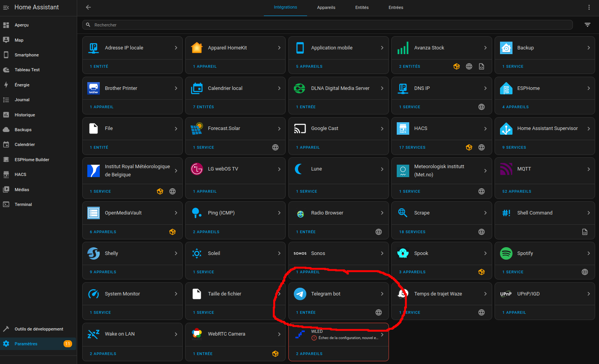
Task: Open the 52 appareils link under MQTT
Action: (x=517, y=192)
